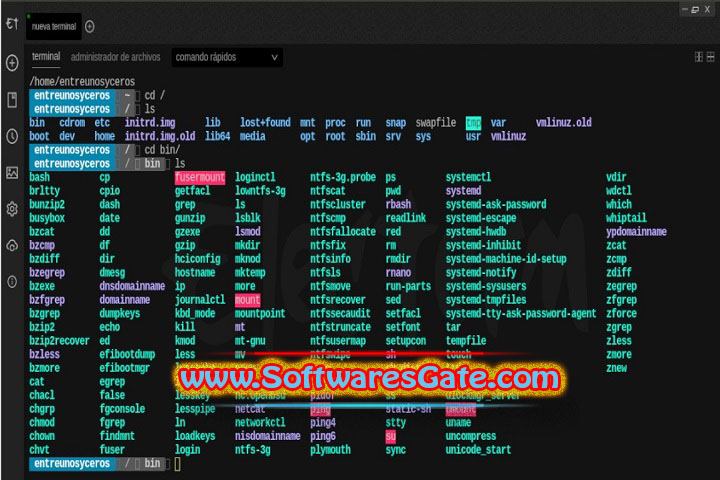Open new tab with plus next to nueva terminal

pos(90,27)
